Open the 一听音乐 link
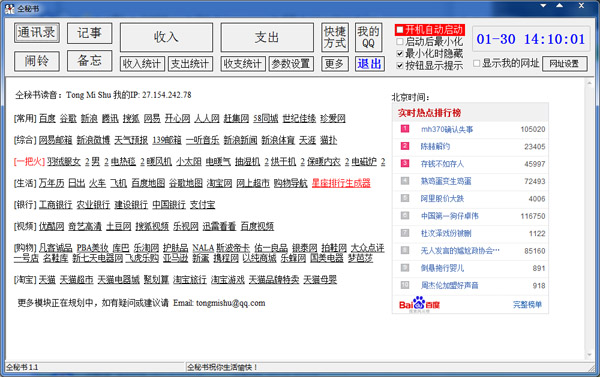This screenshot has width=600, height=377. (203, 140)
